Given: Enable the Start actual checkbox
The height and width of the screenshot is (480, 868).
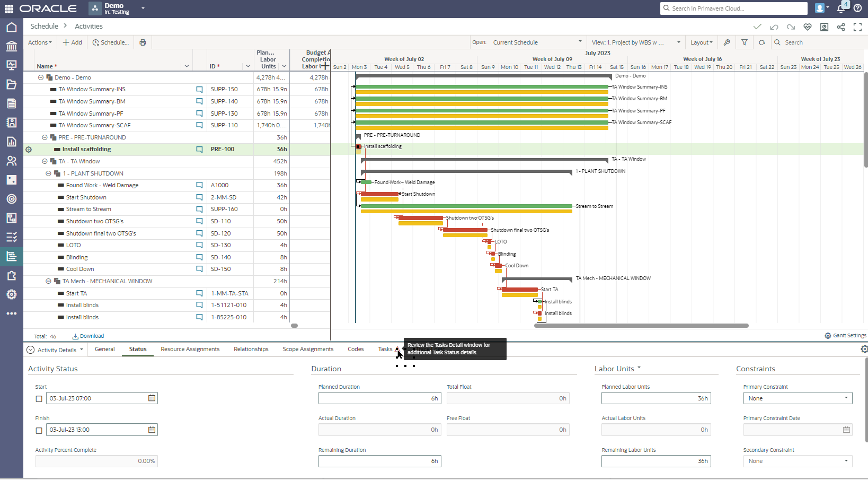Looking at the screenshot, I should tap(39, 399).
